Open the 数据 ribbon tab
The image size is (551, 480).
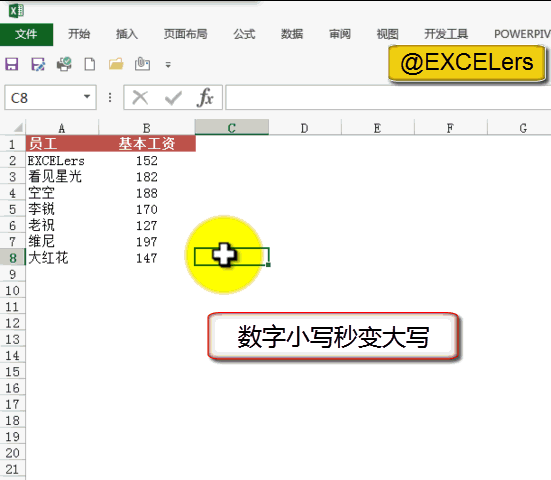click(292, 34)
